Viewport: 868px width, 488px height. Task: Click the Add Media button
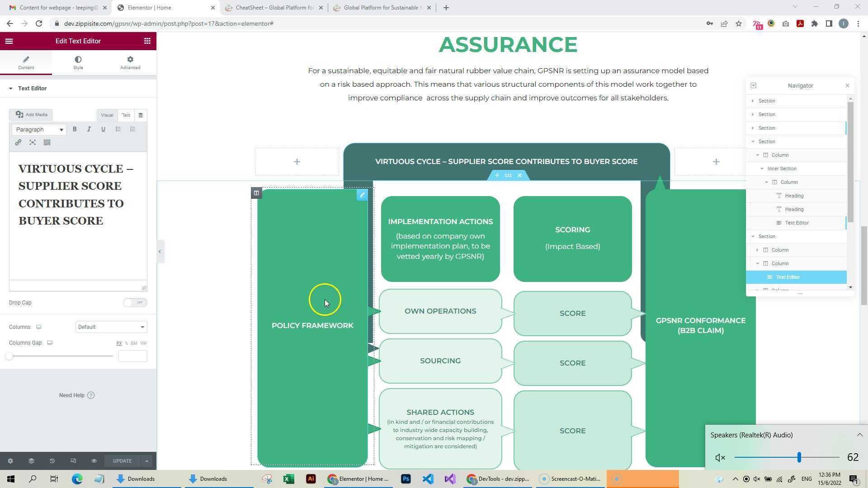click(31, 115)
